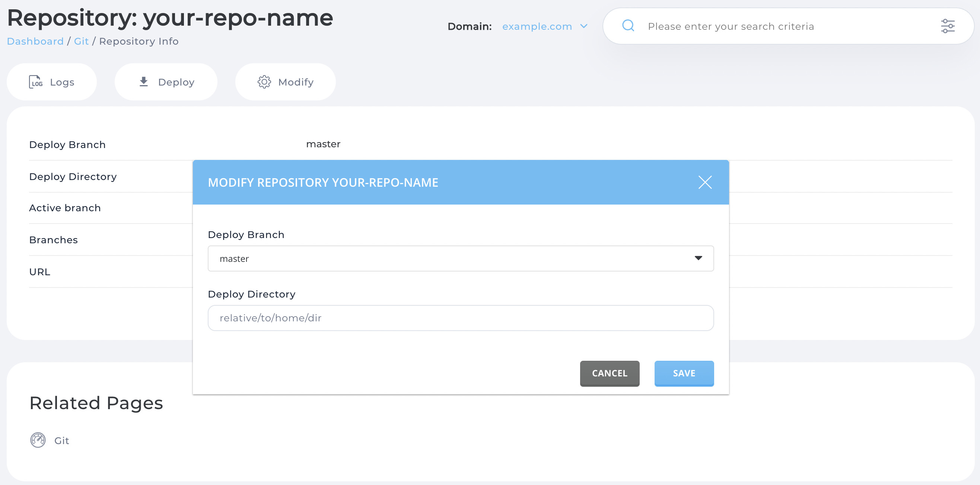Open the Git breadcrumb link

tap(81, 41)
